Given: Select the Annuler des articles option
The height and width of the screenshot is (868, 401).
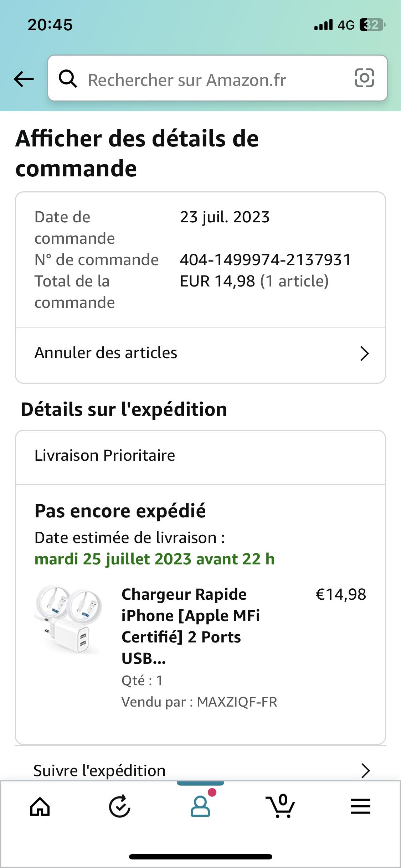Looking at the screenshot, I should [x=106, y=353].
